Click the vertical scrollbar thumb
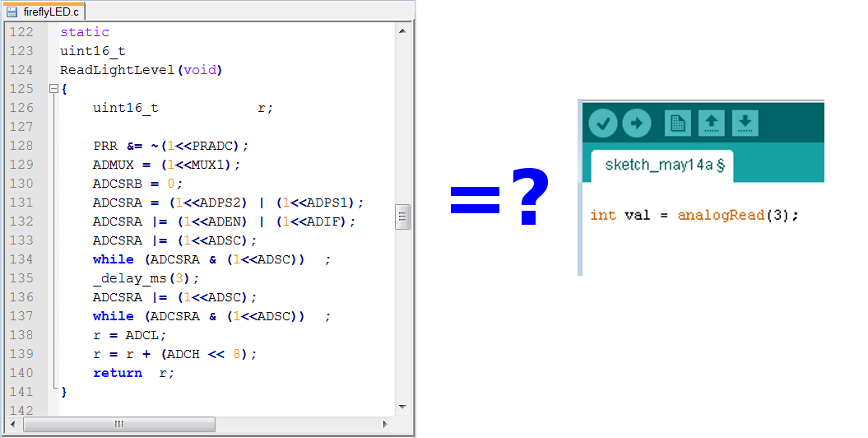868x438 pixels. pos(402,217)
